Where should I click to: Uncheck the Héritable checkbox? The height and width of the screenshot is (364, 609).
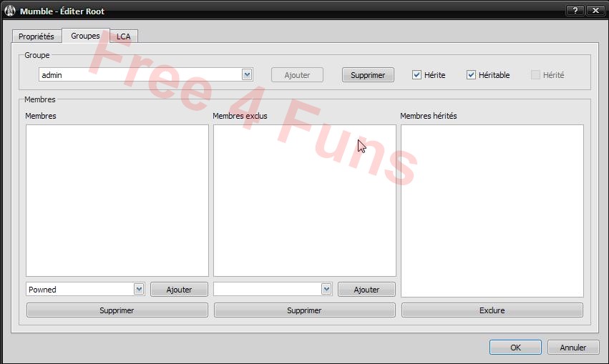(472, 75)
